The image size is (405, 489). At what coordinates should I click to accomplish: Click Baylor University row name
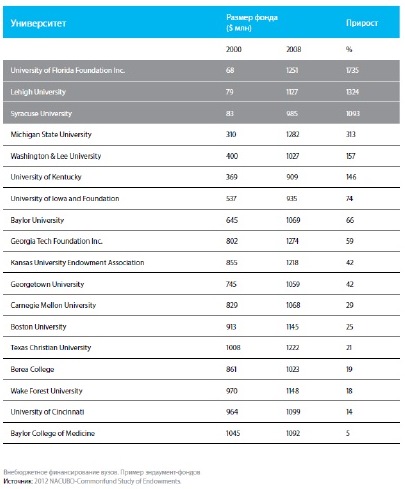tap(37, 220)
